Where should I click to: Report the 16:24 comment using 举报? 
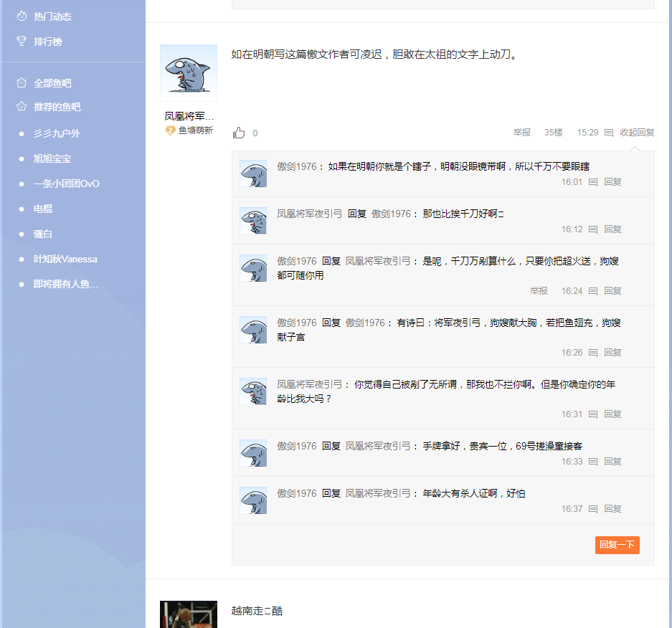pyautogui.click(x=539, y=291)
